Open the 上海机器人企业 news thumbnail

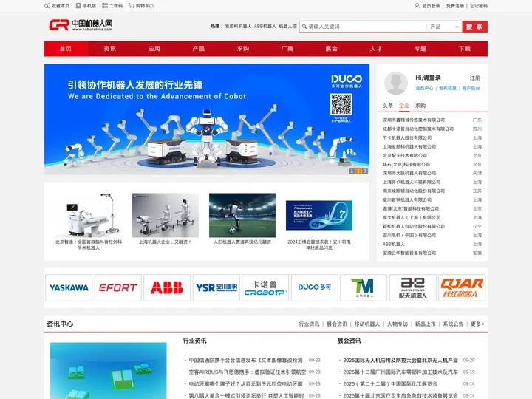166,215
